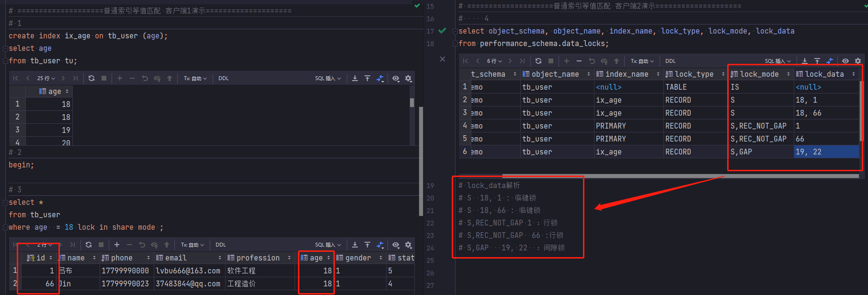The image size is (868, 295).
Task: Toggle the eye view icon in data_locks grid
Action: coord(845,61)
